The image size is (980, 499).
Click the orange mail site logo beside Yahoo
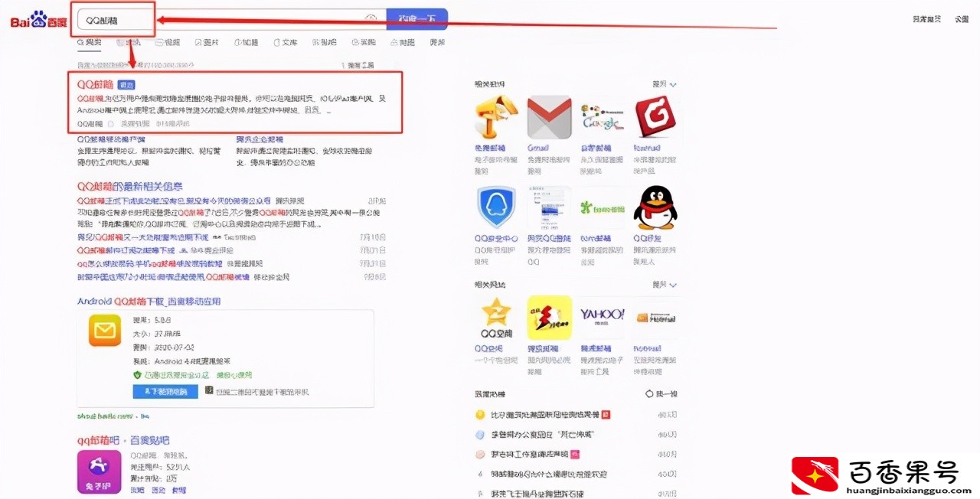(655, 317)
